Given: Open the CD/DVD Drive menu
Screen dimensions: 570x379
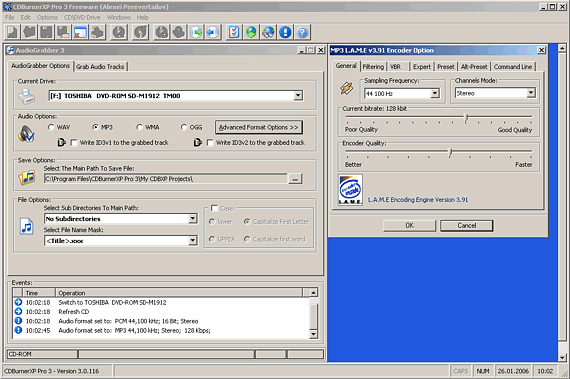Looking at the screenshot, I should (82, 17).
